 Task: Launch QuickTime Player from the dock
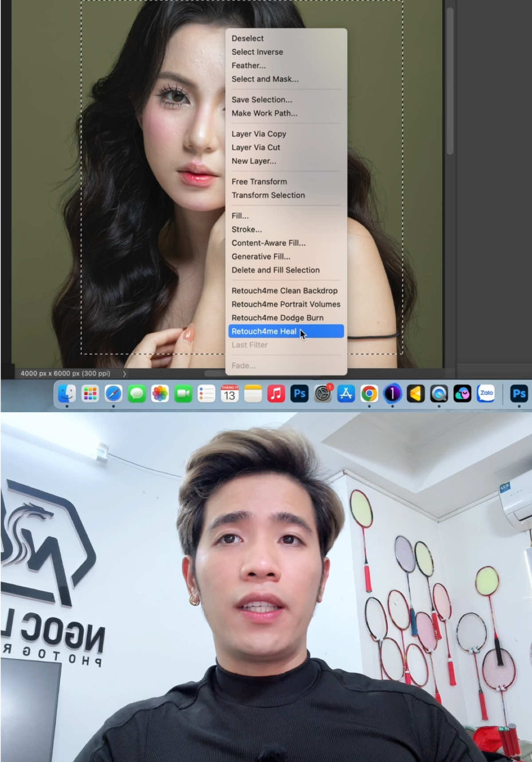[439, 394]
